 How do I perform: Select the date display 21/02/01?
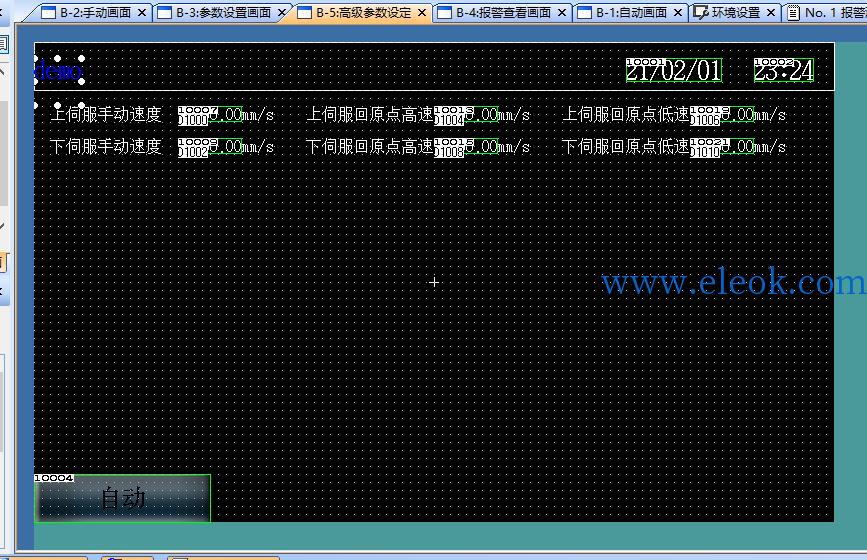[x=674, y=70]
